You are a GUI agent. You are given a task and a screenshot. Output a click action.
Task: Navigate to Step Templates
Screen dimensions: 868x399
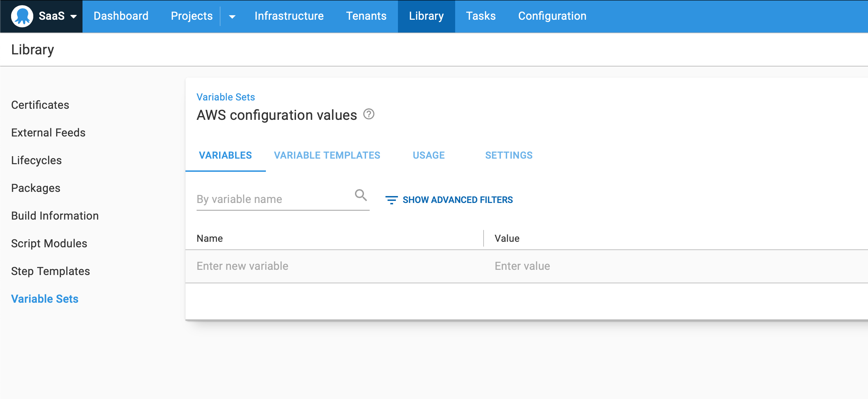51,271
